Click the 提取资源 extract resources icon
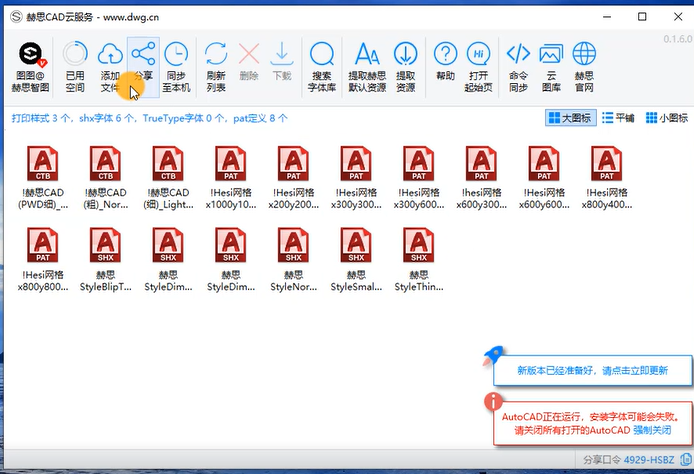Image resolution: width=694 pixels, height=474 pixels. coord(405,66)
